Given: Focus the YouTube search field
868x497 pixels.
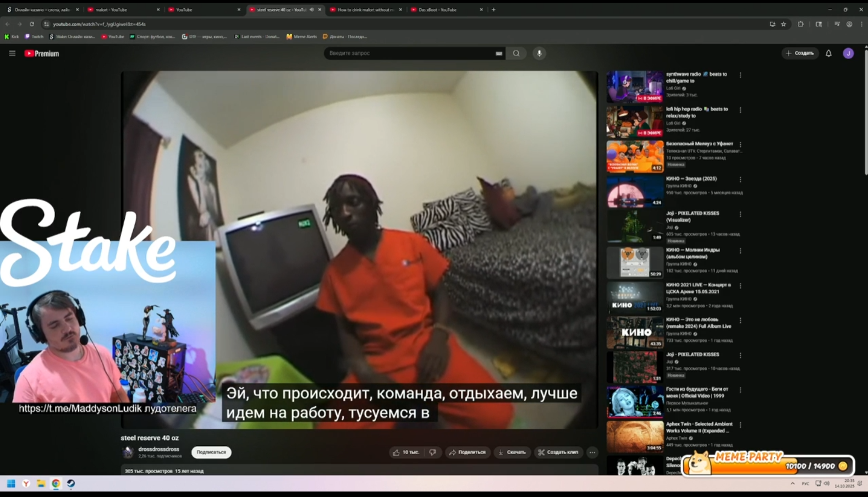Looking at the screenshot, I should tap(410, 53).
